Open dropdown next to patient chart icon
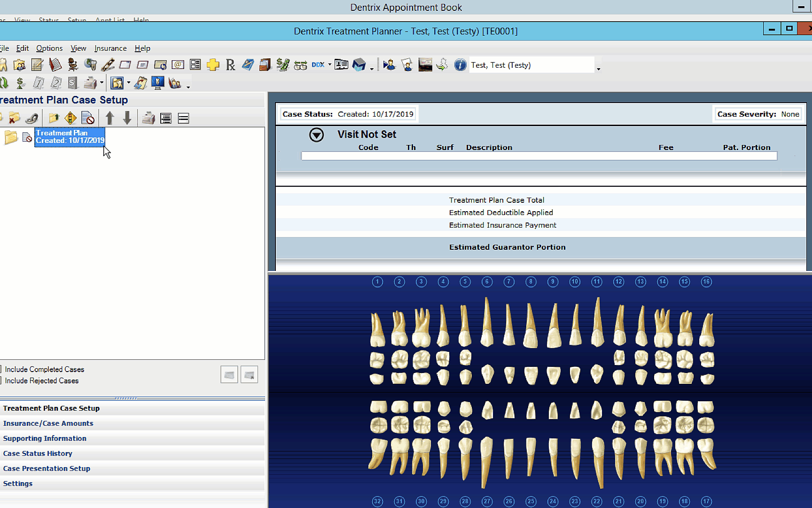The image size is (812, 508). (128, 83)
